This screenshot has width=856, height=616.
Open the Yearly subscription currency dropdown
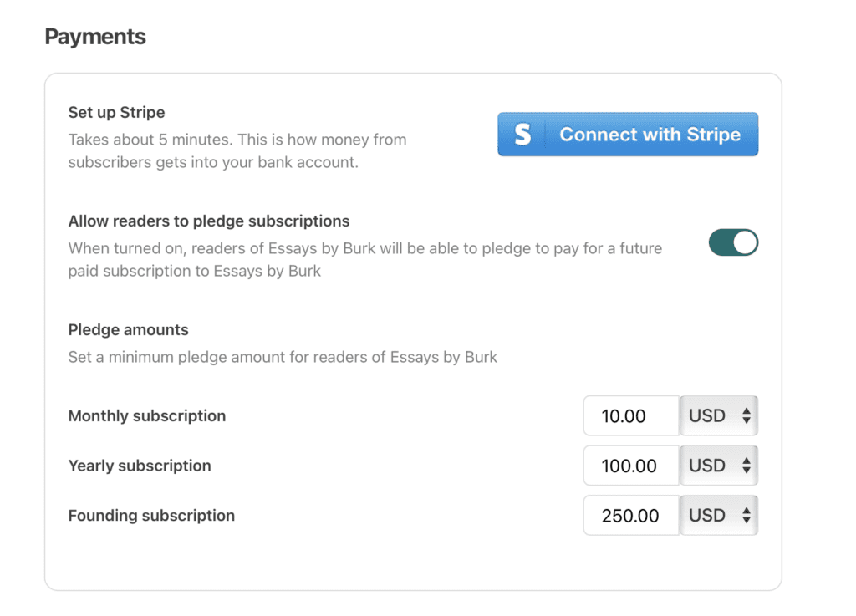click(x=717, y=466)
